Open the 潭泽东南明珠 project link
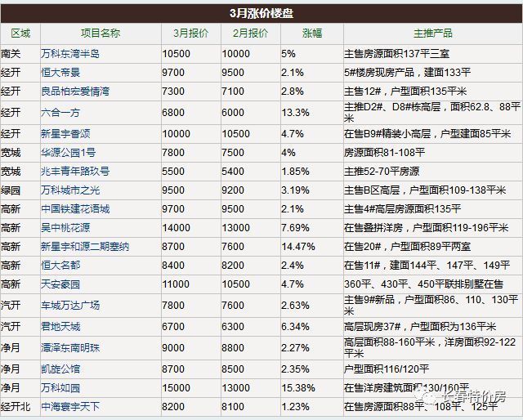Viewport: 523px width, 420px height. pyautogui.click(x=70, y=347)
